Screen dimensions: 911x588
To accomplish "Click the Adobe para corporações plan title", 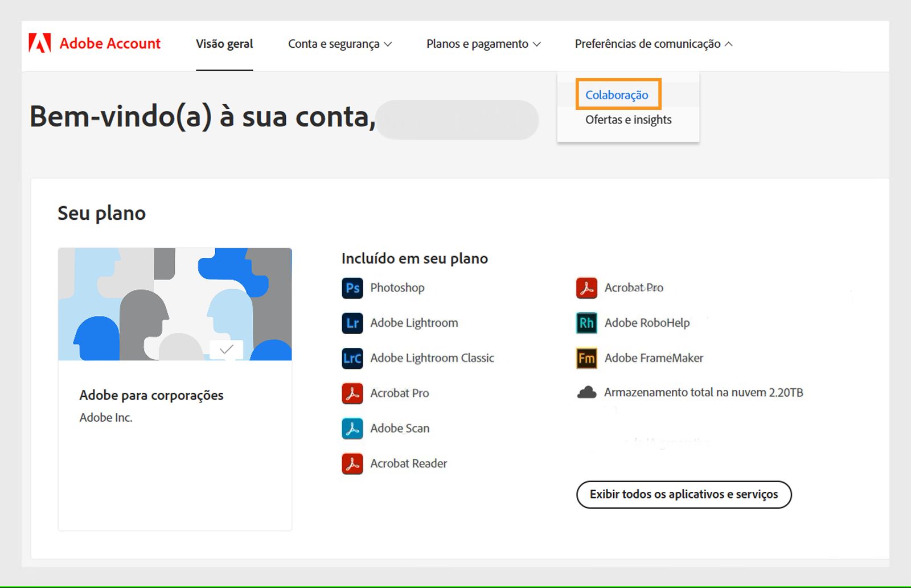I will pyautogui.click(x=151, y=396).
